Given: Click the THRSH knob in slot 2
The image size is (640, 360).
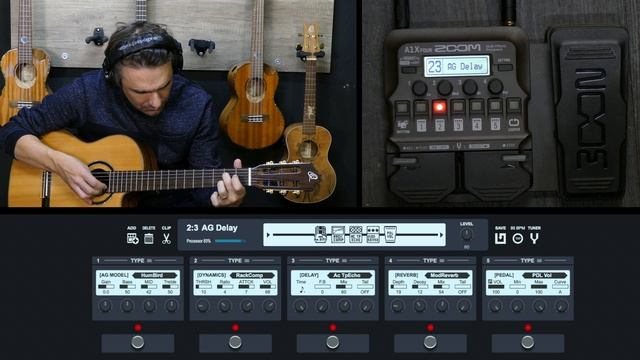Looking at the screenshot, I should click(x=203, y=306).
